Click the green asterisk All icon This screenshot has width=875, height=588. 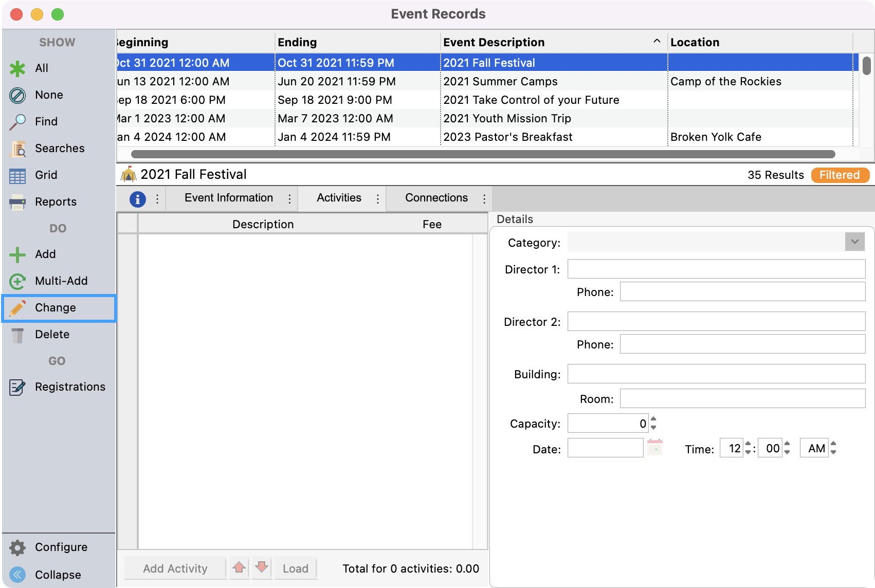click(17, 68)
